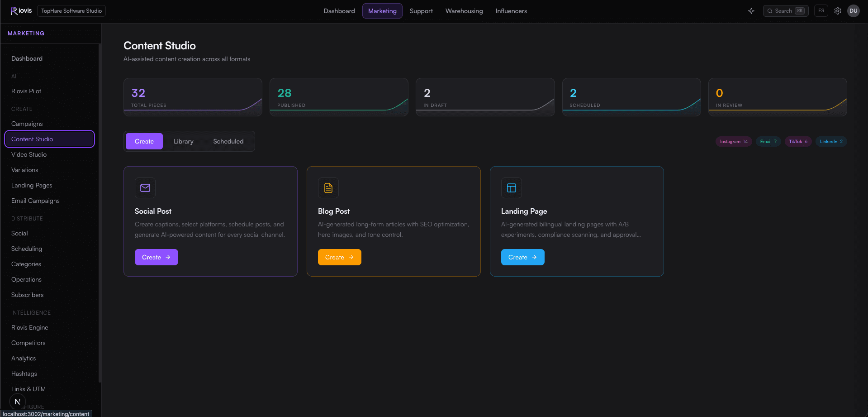The width and height of the screenshot is (868, 417).
Task: Switch language via the ES button
Action: pos(821,11)
